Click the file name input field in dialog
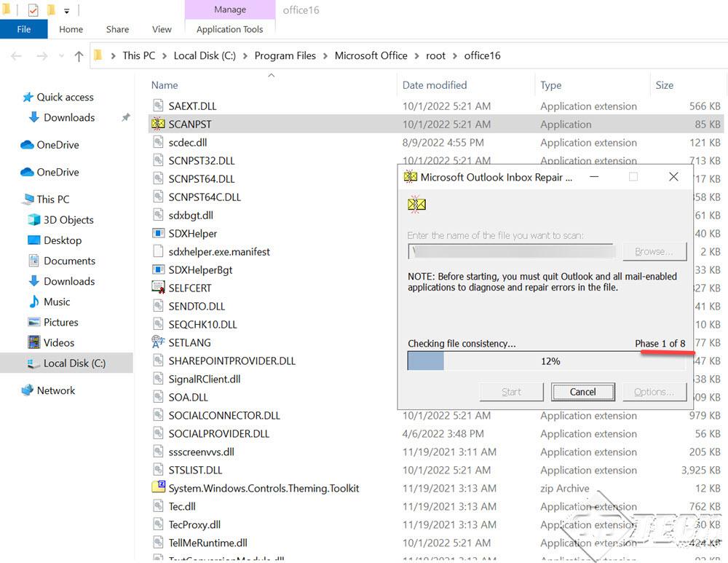The width and height of the screenshot is (728, 563). (x=510, y=251)
